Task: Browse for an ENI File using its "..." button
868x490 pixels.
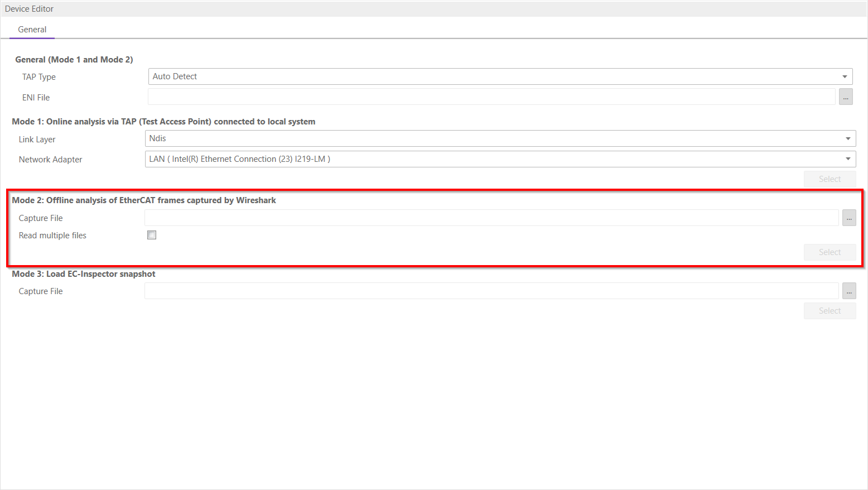Action: click(x=846, y=97)
